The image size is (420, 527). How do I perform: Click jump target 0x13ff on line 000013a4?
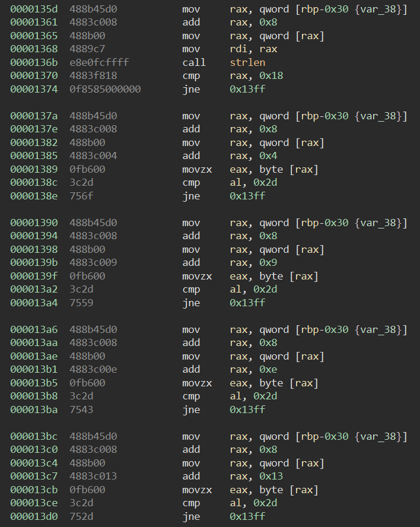click(247, 303)
